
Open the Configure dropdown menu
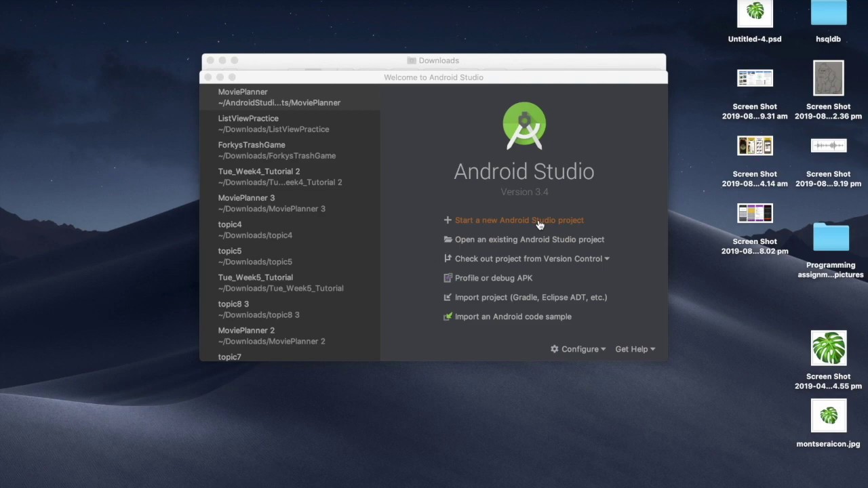578,349
